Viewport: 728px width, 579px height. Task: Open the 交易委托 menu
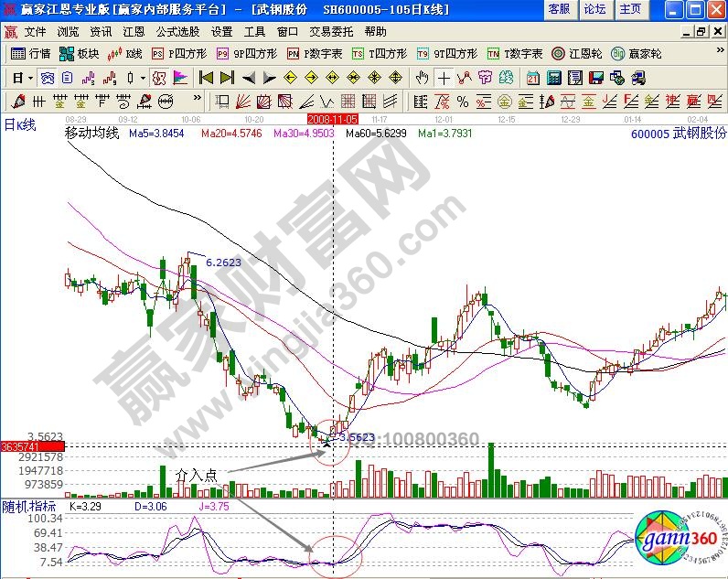pyautogui.click(x=330, y=31)
